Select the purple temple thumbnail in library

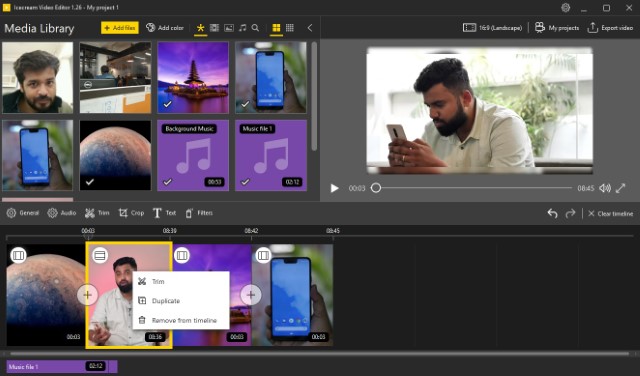193,78
